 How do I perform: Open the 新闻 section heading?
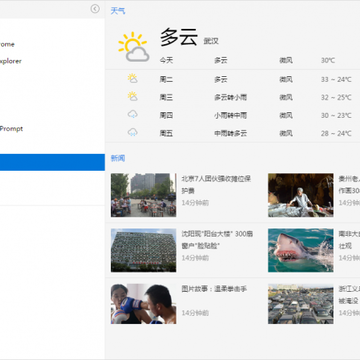118,158
